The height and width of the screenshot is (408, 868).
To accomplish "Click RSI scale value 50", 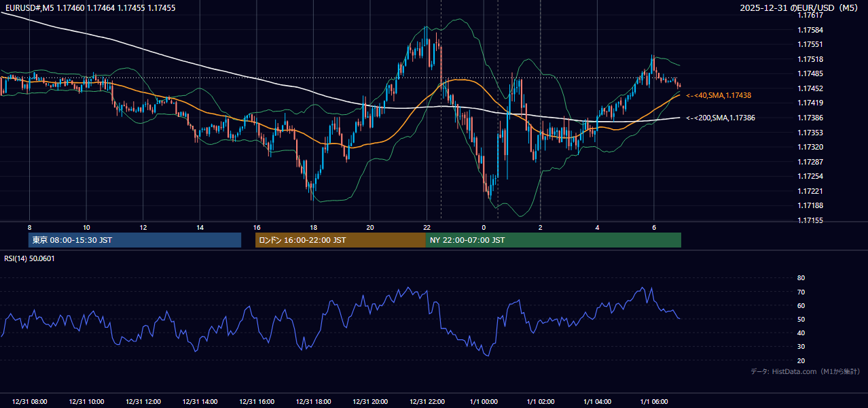I will tap(801, 320).
